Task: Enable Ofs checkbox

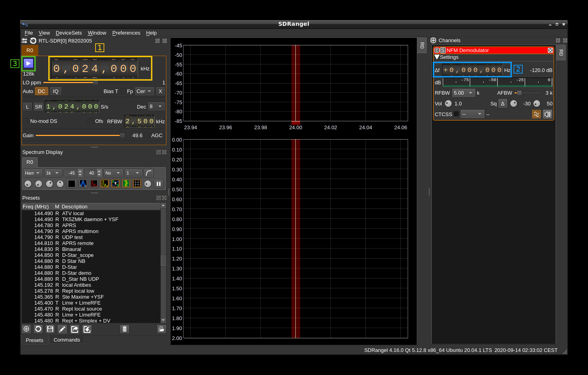Action: (90, 121)
